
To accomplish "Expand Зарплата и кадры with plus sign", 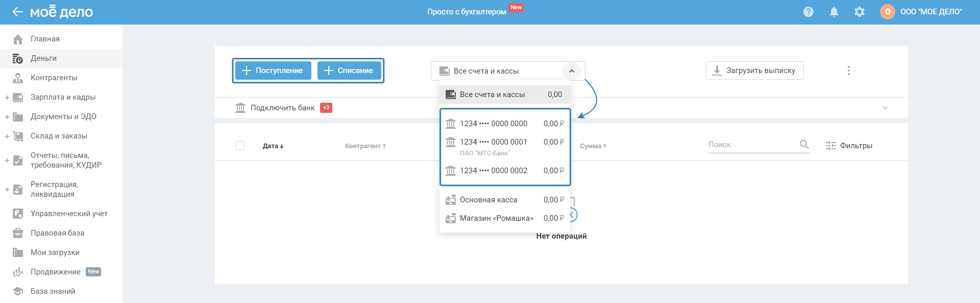I will (7, 97).
